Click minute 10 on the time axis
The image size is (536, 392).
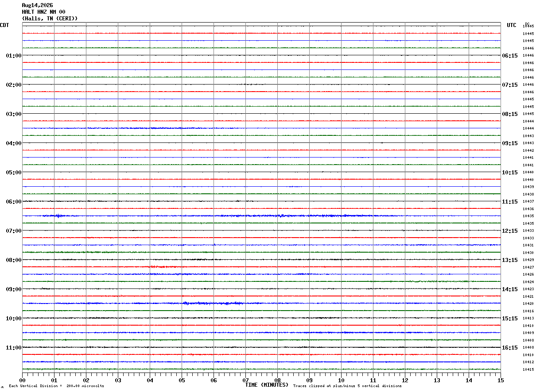point(341,380)
